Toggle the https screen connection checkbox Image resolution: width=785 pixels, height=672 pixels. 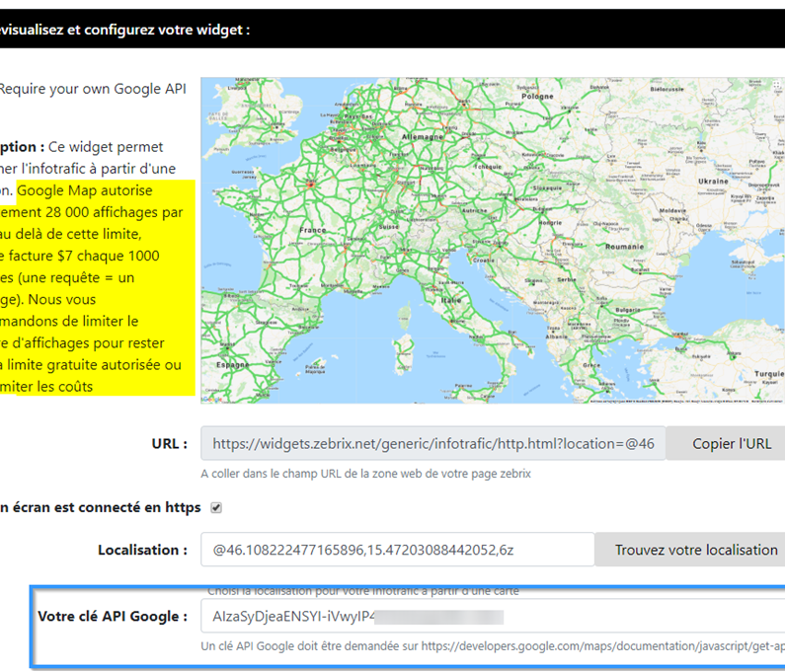coord(216,508)
